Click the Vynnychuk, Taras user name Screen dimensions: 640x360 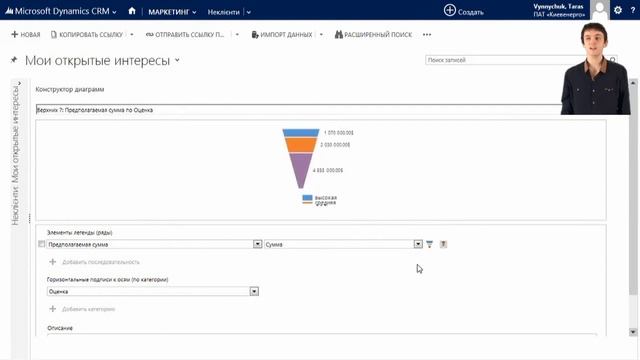click(558, 7)
